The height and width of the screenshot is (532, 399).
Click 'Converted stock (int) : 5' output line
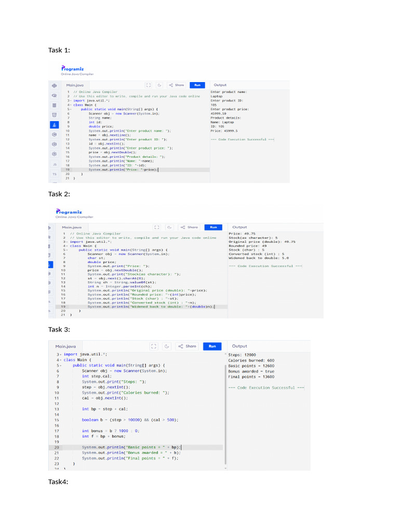click(x=256, y=254)
